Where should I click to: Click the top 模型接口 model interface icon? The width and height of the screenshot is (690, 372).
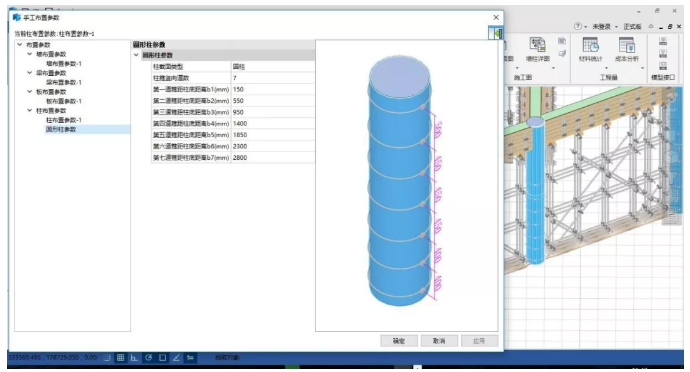click(663, 41)
